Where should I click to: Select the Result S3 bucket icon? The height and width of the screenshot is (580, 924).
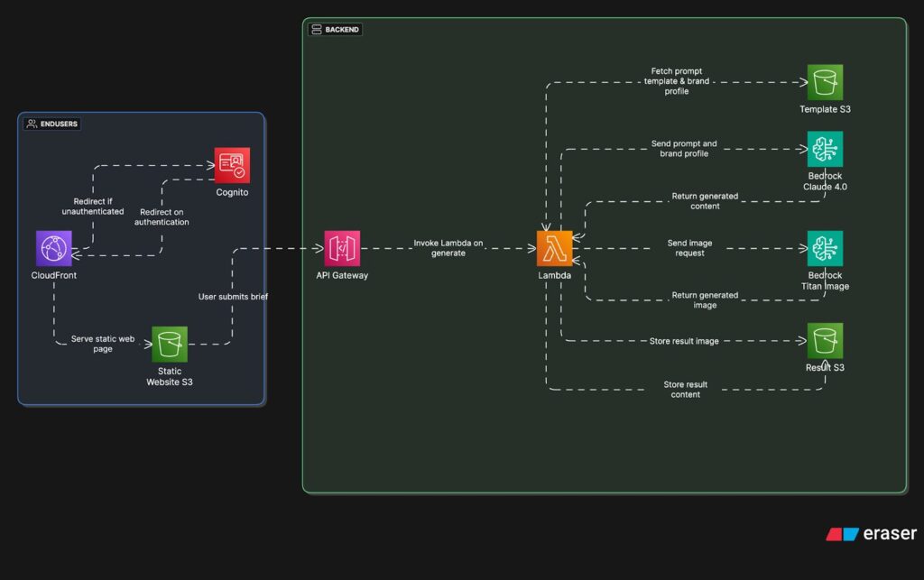click(825, 341)
